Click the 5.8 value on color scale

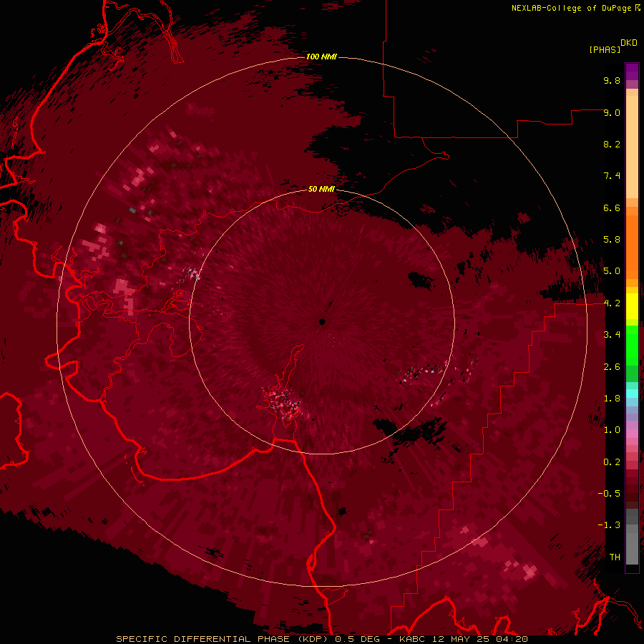(x=612, y=240)
